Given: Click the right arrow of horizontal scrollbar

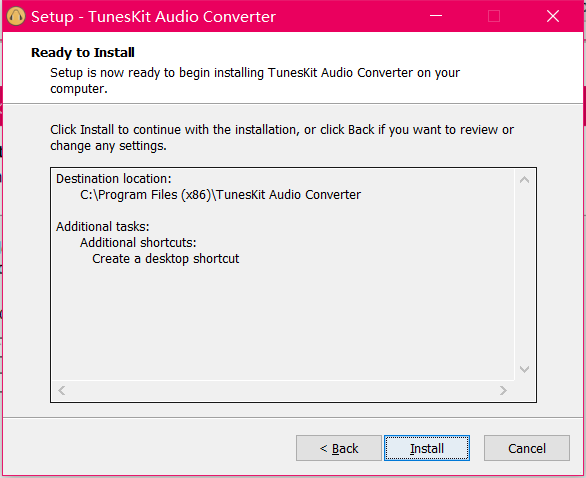Looking at the screenshot, I should click(503, 391).
